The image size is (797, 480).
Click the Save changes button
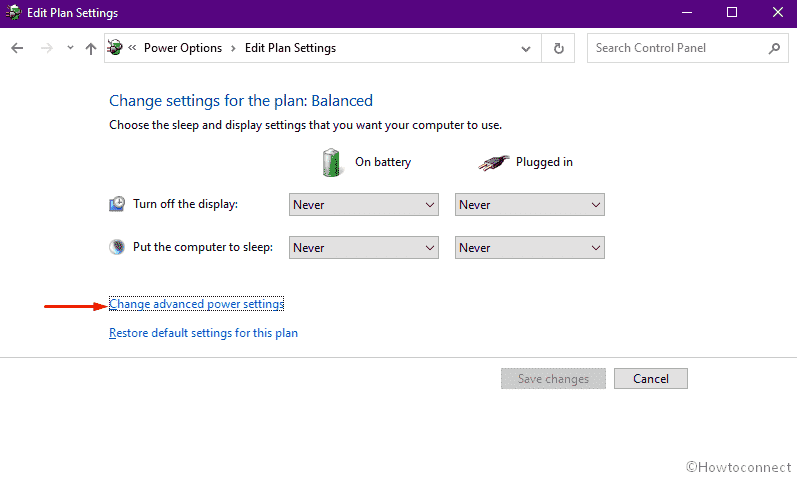coord(553,379)
